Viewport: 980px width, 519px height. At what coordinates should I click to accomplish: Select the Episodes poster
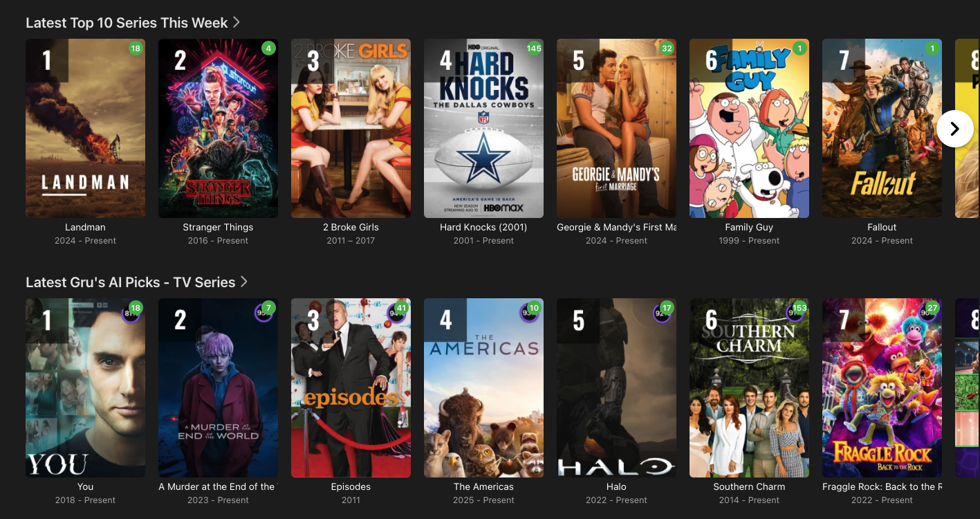pyautogui.click(x=351, y=388)
